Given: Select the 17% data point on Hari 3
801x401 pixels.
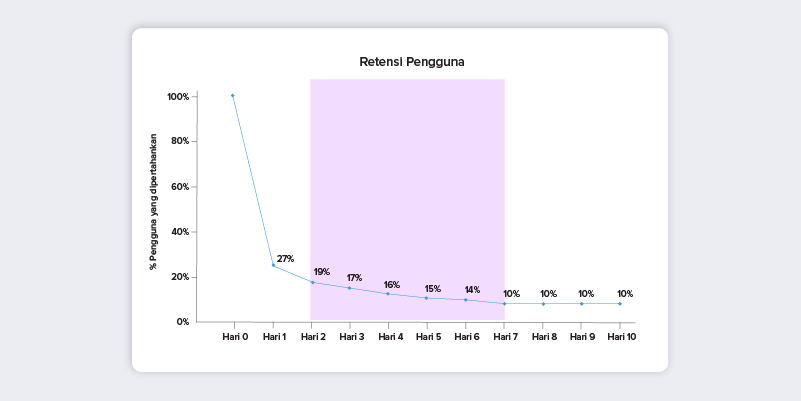Looking at the screenshot, I should coord(349,288).
